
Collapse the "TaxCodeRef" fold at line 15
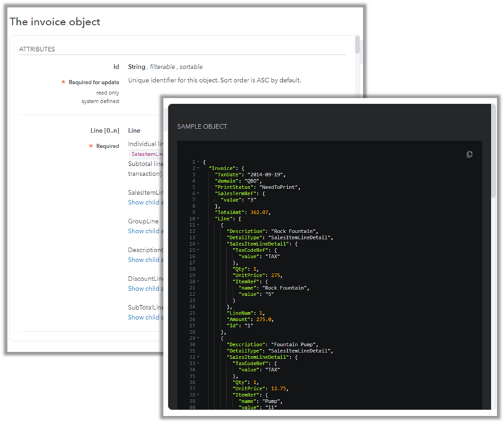(x=198, y=250)
